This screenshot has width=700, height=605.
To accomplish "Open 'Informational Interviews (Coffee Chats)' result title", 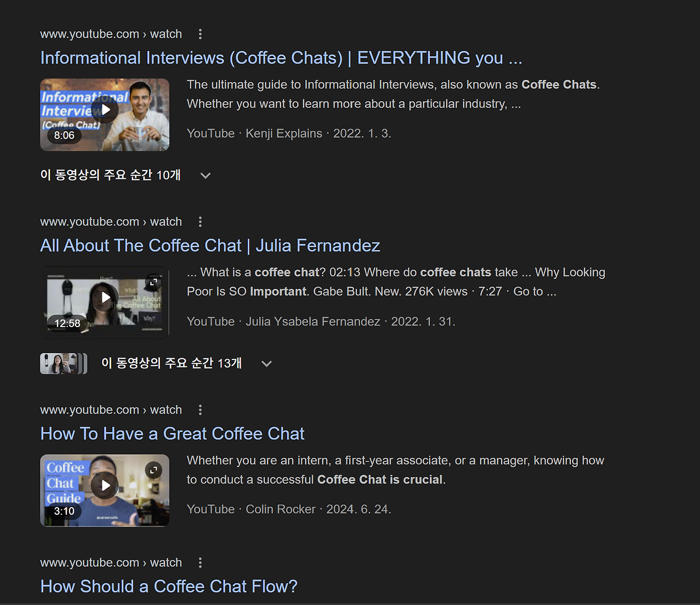I will (282, 58).
